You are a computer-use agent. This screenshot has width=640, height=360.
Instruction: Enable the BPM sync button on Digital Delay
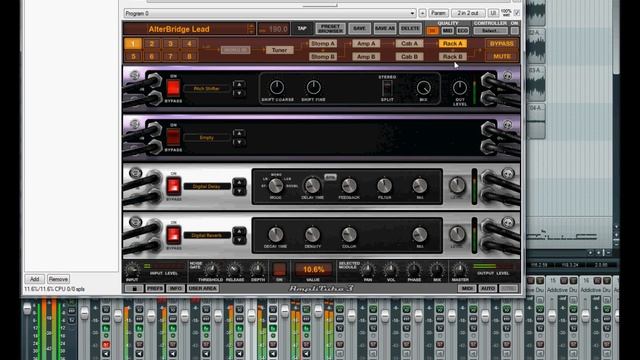pyautogui.click(x=330, y=177)
